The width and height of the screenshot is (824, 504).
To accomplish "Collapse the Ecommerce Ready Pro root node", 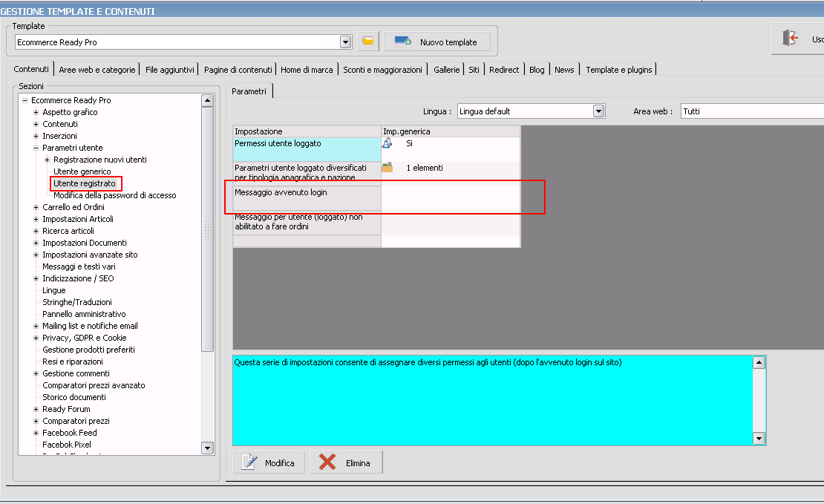I will pyautogui.click(x=24, y=100).
